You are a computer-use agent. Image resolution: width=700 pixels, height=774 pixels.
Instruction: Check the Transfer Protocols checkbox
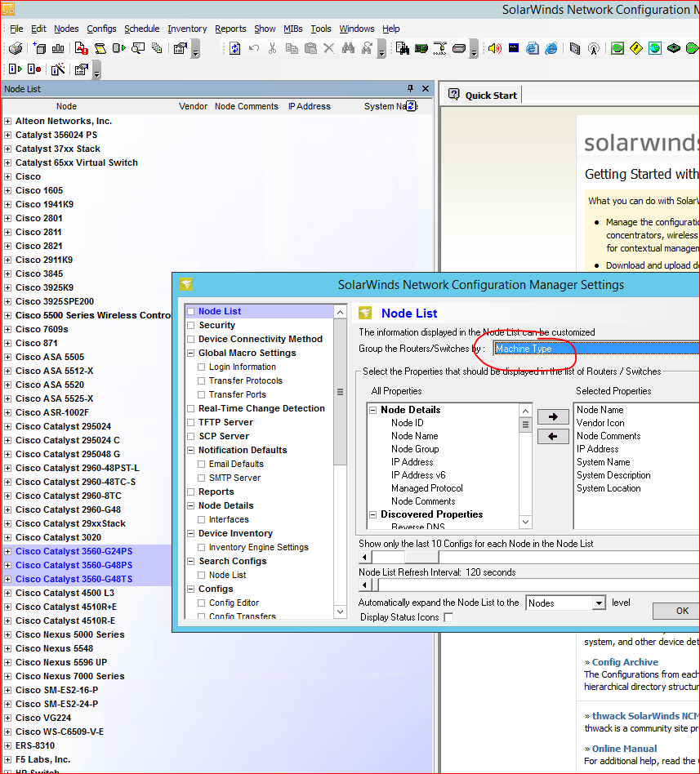(x=202, y=380)
